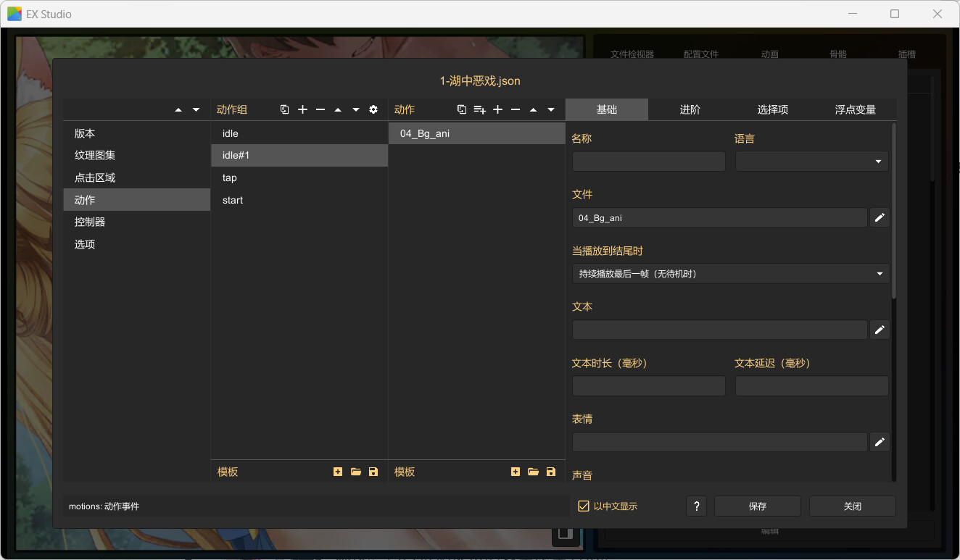Remove the 动作组 entry with minus icon

tap(320, 109)
